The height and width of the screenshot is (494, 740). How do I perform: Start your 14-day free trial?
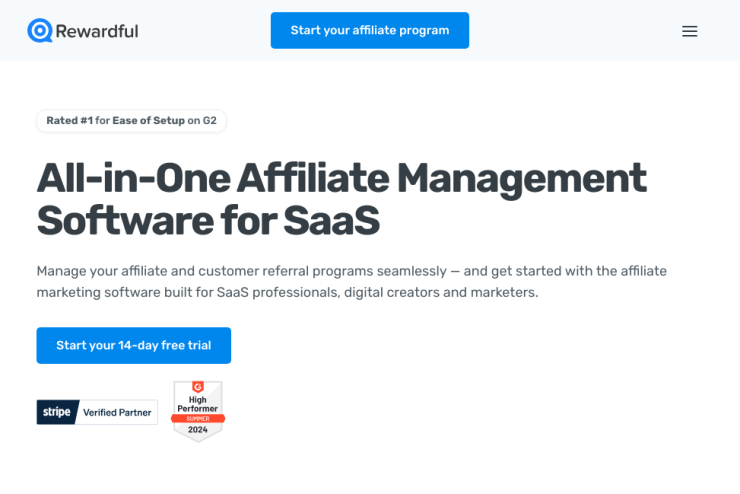click(x=134, y=345)
